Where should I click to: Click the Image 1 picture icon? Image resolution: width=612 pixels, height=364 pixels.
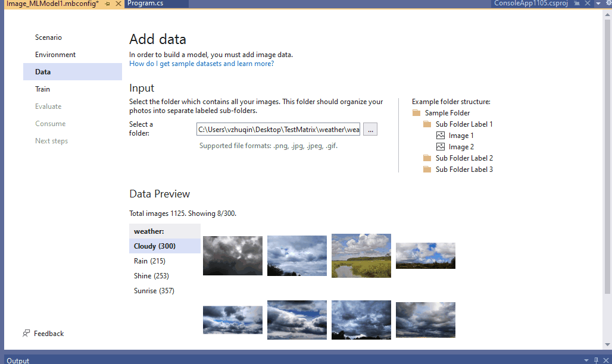(439, 135)
